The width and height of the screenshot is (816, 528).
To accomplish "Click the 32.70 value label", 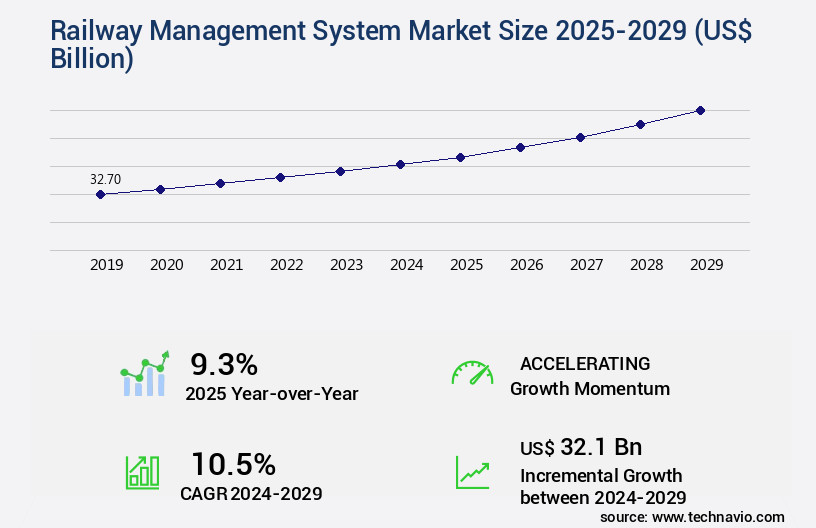I will coord(105,179).
